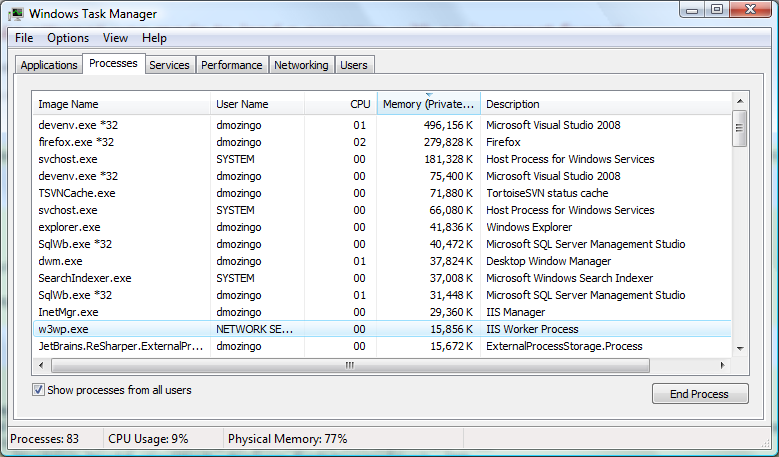
Task: Go to the Performance tab
Action: [232, 65]
